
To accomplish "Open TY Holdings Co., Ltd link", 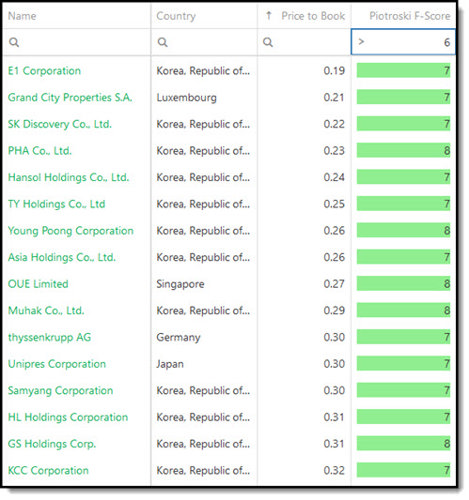I will pos(57,204).
